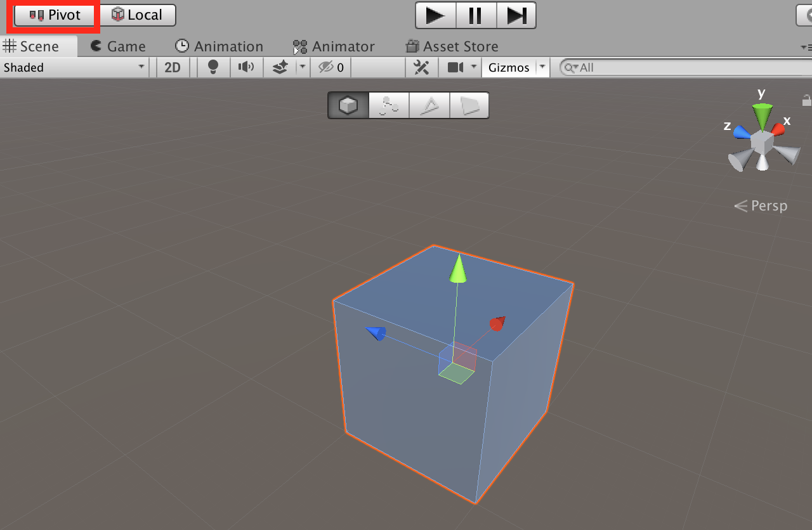Click the Step frame forward button
The image size is (812, 530).
516,15
